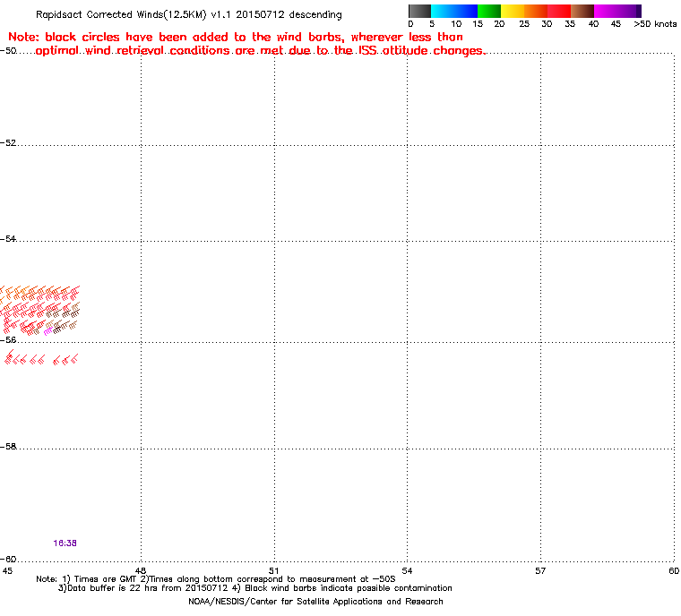
Task: Click the title 'Rapidscat Corrected Winds(12.5KM) v1.1 20150712 descending'
Action: (189, 14)
